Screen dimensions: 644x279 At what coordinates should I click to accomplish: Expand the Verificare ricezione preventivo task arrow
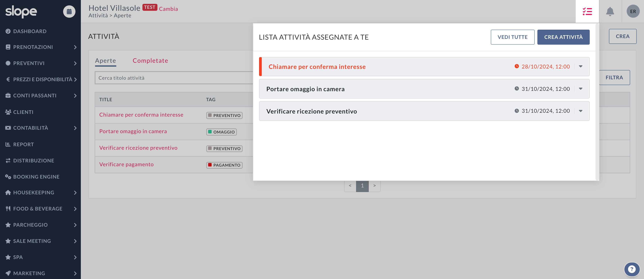tap(580, 111)
